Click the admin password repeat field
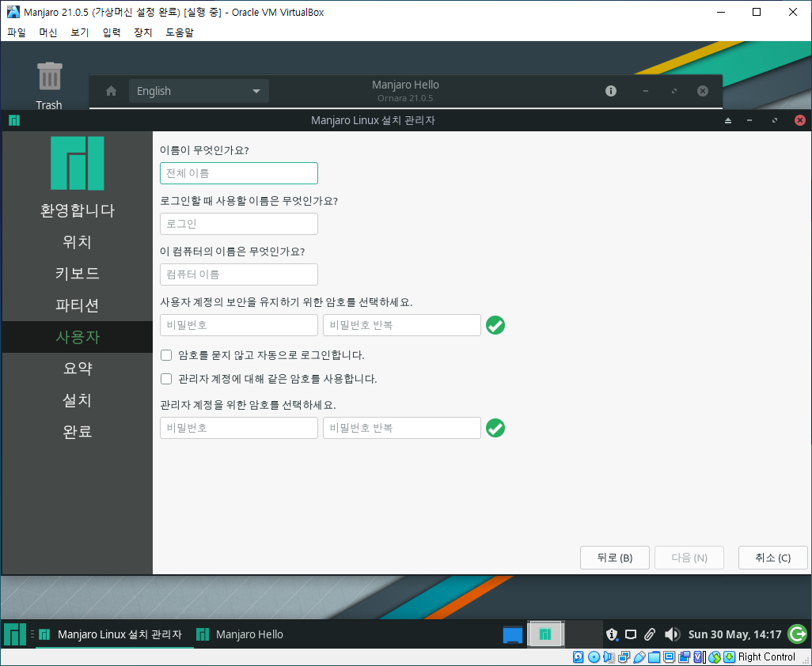The width and height of the screenshot is (812, 666). pyautogui.click(x=402, y=428)
